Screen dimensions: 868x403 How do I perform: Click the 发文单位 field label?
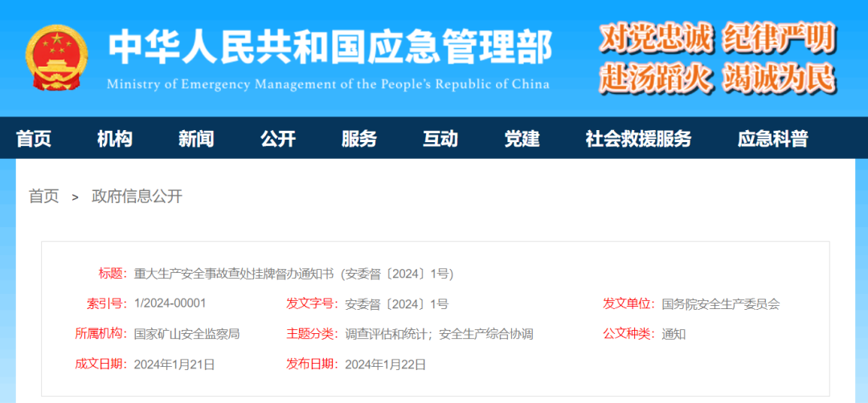coord(629,304)
